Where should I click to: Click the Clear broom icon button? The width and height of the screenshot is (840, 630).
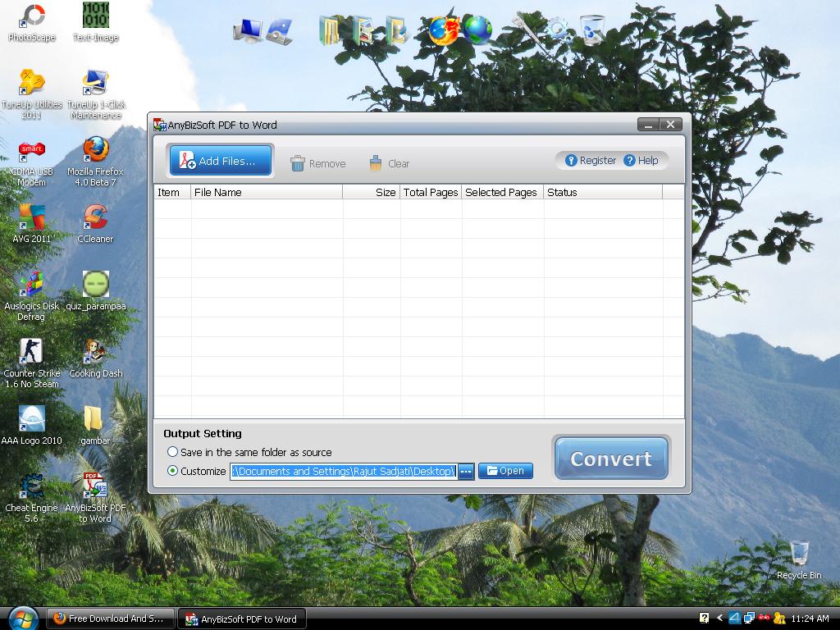tap(389, 163)
